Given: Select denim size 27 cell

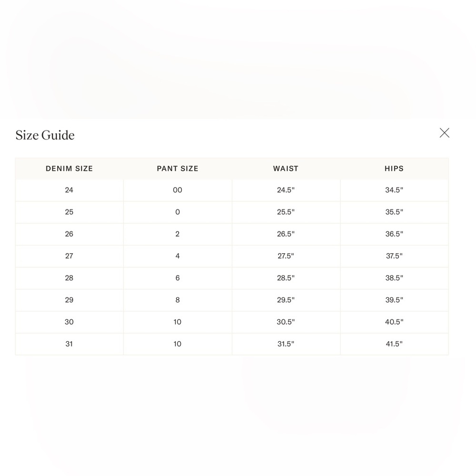Looking at the screenshot, I should (69, 256).
